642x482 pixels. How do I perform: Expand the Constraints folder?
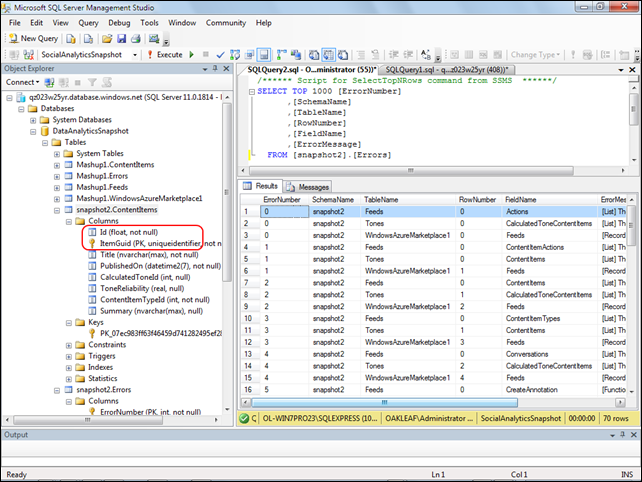click(x=68, y=344)
